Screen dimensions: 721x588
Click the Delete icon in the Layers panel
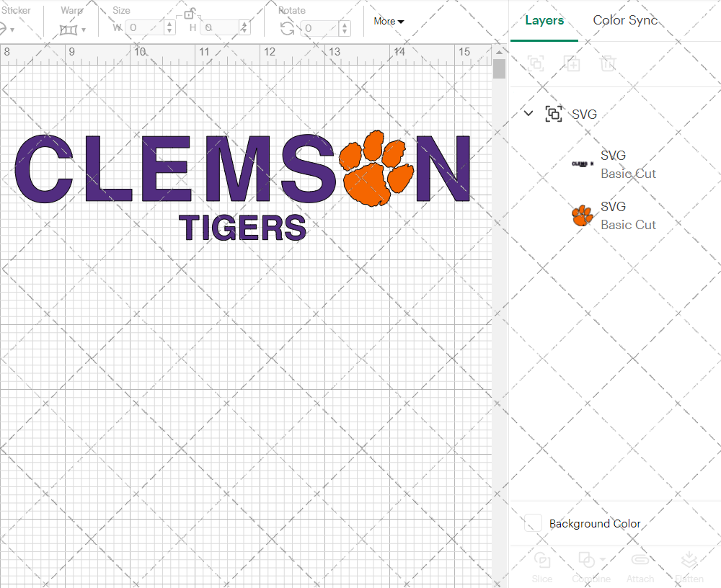point(608,64)
